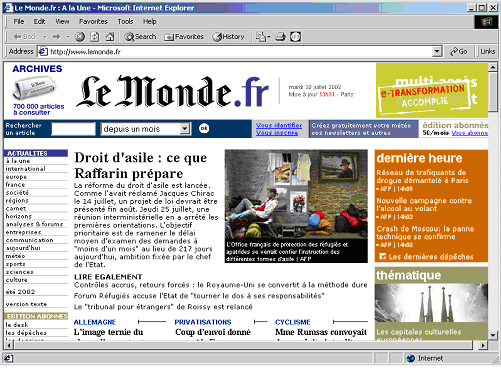Click the horizontal scrollbar right arrow
Screen dimensions: 501x377
click(x=482, y=345)
